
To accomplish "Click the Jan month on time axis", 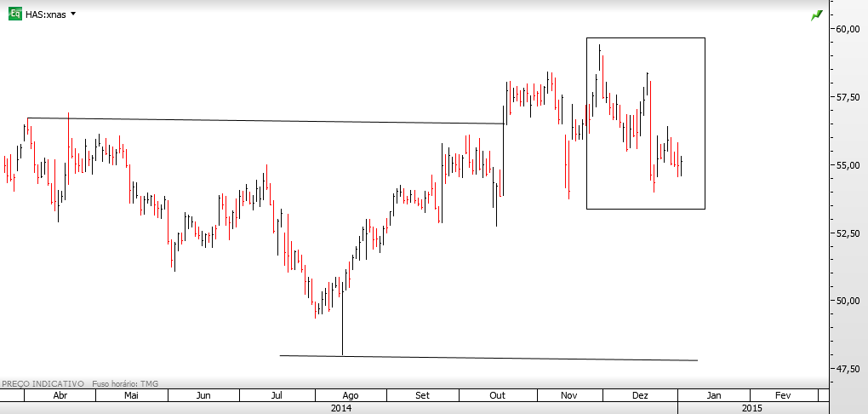I will point(714,395).
